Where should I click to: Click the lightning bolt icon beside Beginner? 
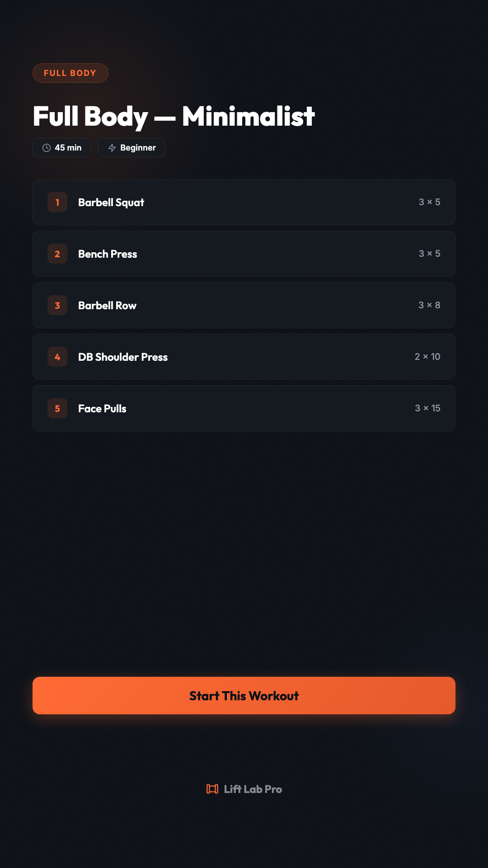pyautogui.click(x=112, y=148)
